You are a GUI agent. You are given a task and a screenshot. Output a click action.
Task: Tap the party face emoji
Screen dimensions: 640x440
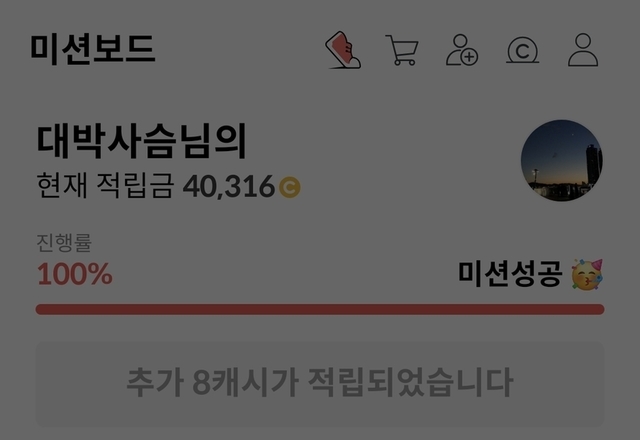coord(587,274)
